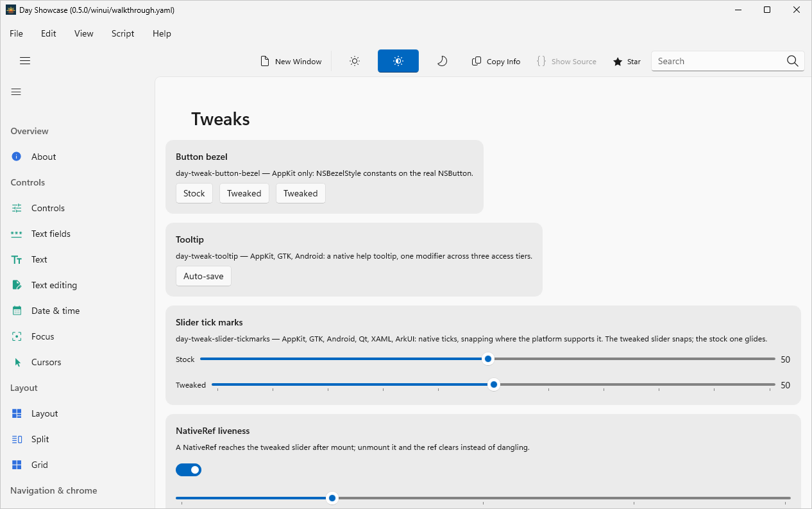Click the New Window document icon
Screen dimensions: 812x509
(x=264, y=61)
